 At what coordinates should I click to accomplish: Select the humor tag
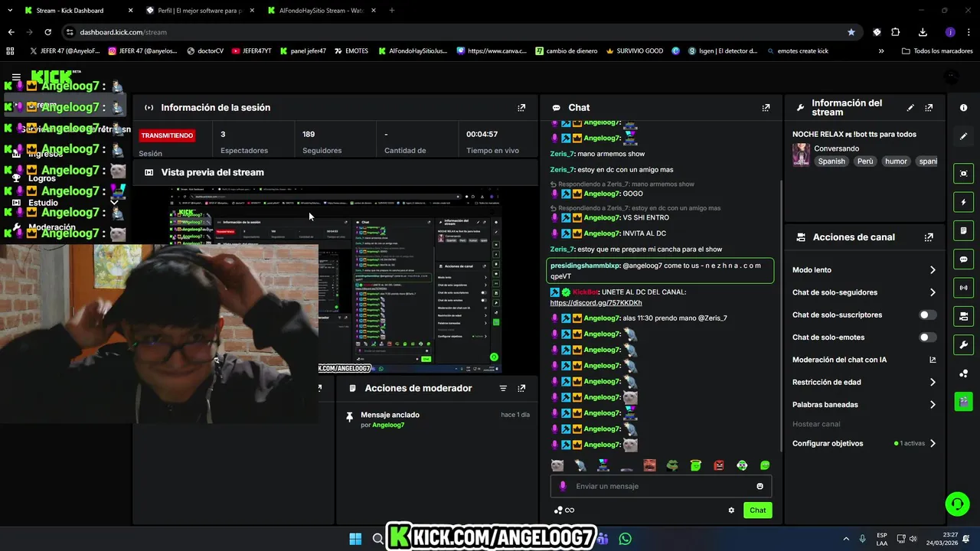896,161
